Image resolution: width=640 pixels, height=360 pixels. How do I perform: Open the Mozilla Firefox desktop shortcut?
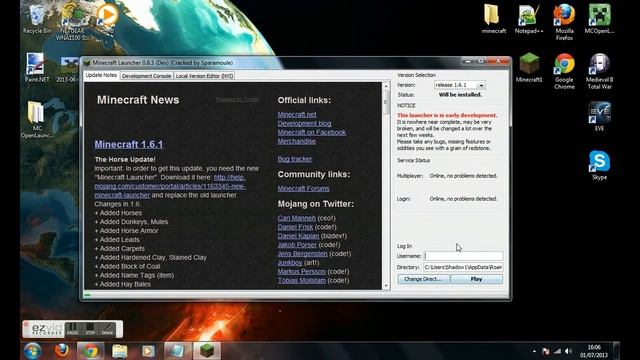coord(564,22)
